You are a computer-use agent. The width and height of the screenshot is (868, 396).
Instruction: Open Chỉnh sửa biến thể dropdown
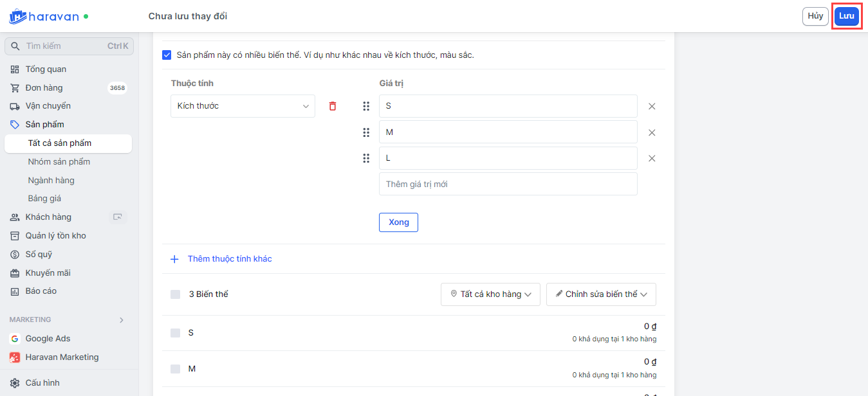tap(601, 294)
